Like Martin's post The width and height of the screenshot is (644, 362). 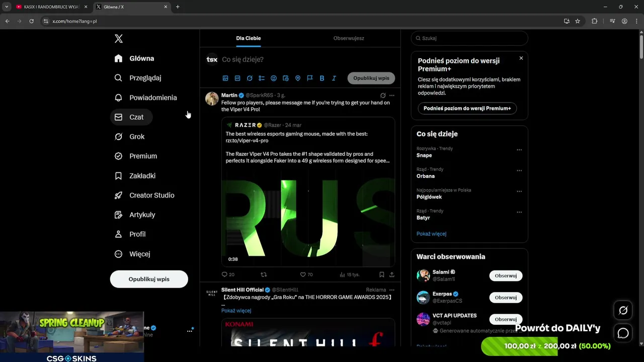[x=306, y=275]
